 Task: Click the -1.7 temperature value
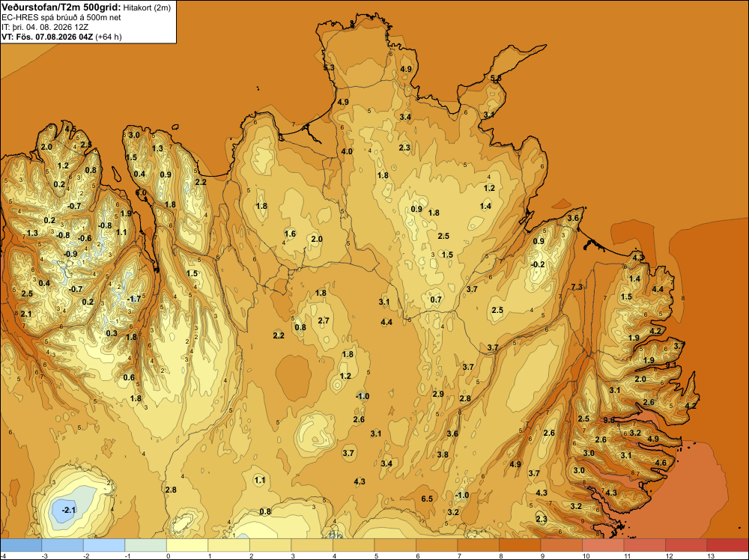(x=134, y=299)
